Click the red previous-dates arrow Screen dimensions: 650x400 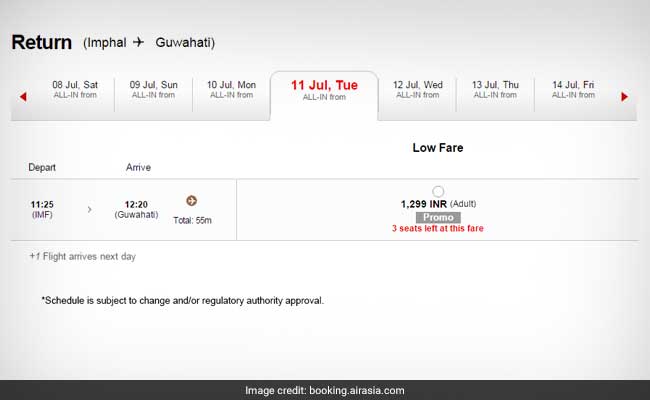[x=23, y=97]
